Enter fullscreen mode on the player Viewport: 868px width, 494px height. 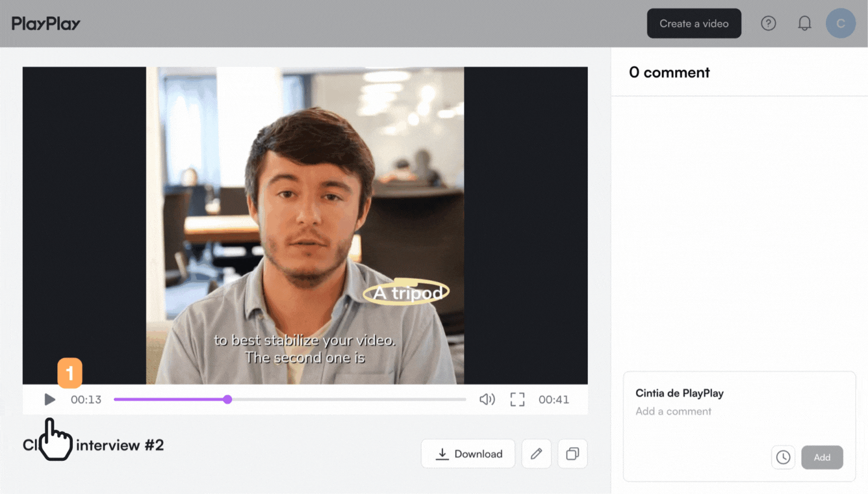pos(517,399)
